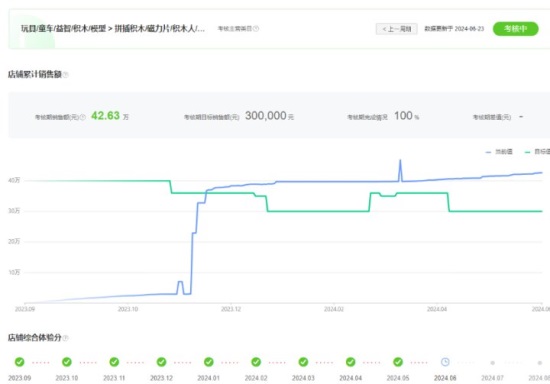The height and width of the screenshot is (384, 550).
Task: Click the 42.63 万 sales value
Action: pyautogui.click(x=110, y=116)
